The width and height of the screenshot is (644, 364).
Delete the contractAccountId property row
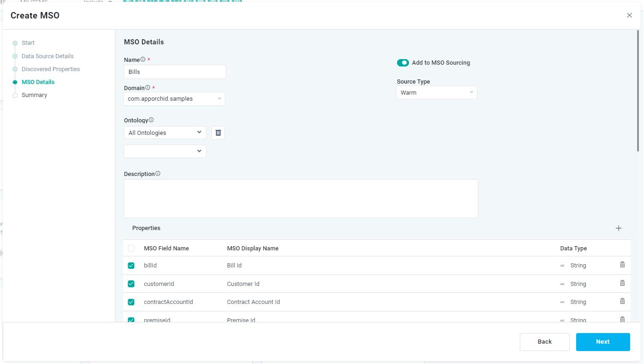tap(622, 301)
